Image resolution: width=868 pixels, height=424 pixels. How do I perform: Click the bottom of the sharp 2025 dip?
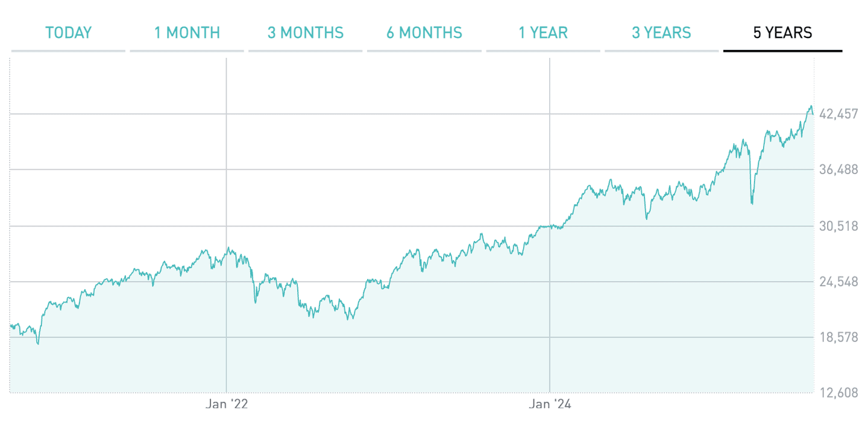pyautogui.click(x=752, y=204)
